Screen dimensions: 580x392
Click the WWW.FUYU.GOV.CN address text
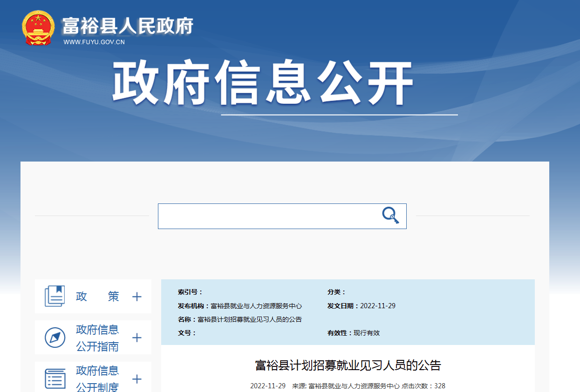pos(94,42)
